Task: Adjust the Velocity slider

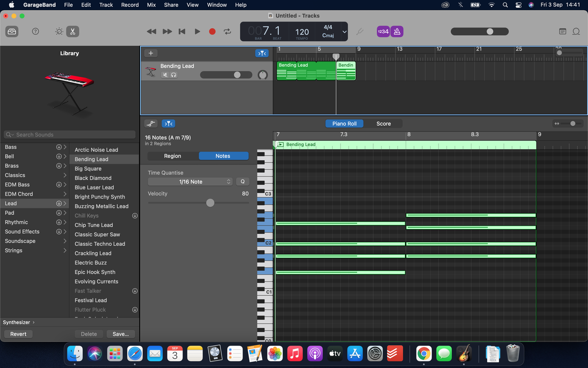Action: pyautogui.click(x=210, y=203)
